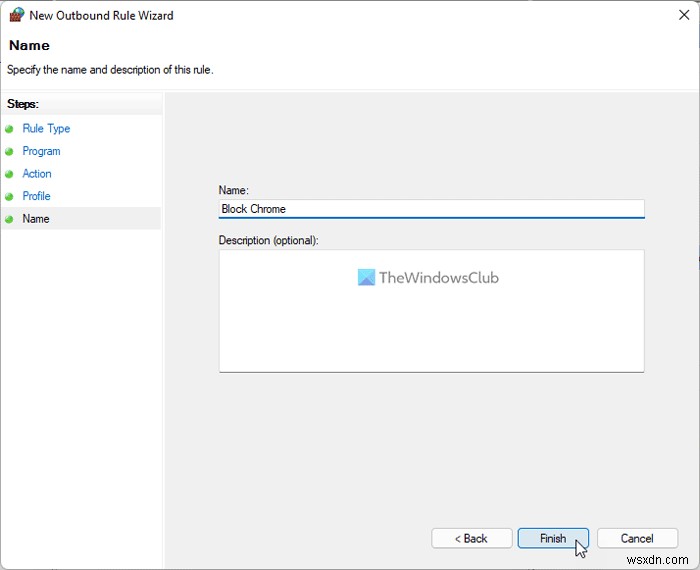This screenshot has height=570, width=700.
Task: Select the Name step in sidebar
Action: pyautogui.click(x=36, y=219)
